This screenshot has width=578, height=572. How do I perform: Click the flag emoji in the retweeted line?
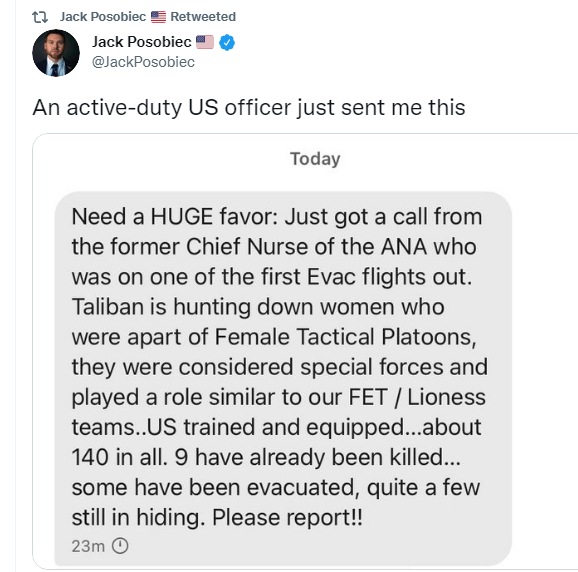click(158, 17)
